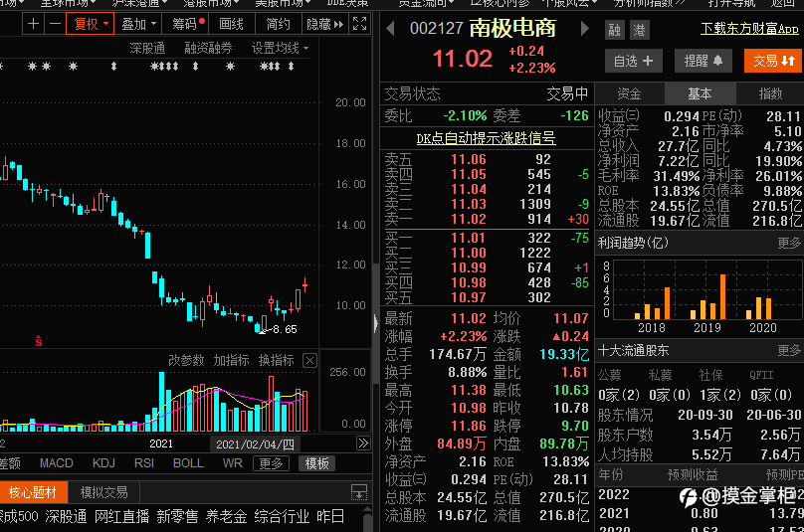Click 8.65 low price label

point(286,329)
